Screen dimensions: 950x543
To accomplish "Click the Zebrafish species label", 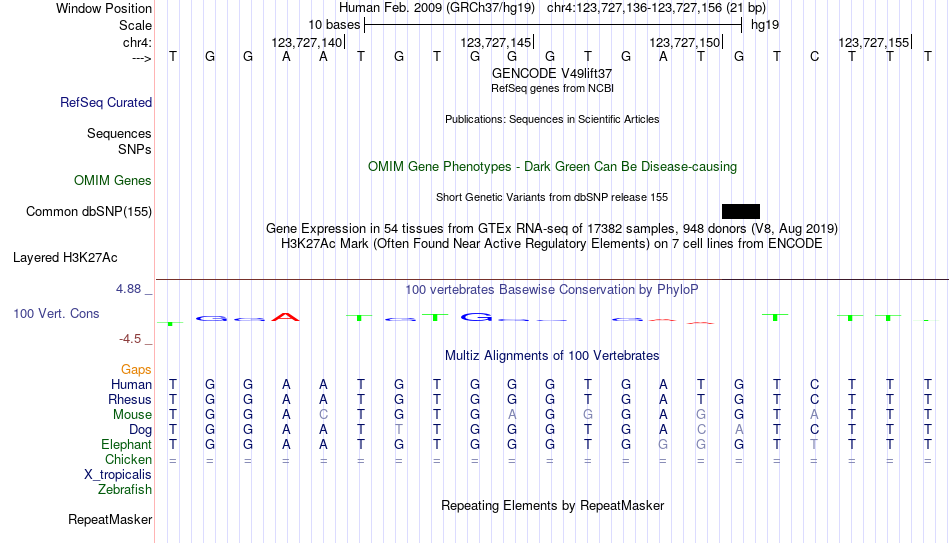I will 125,489.
